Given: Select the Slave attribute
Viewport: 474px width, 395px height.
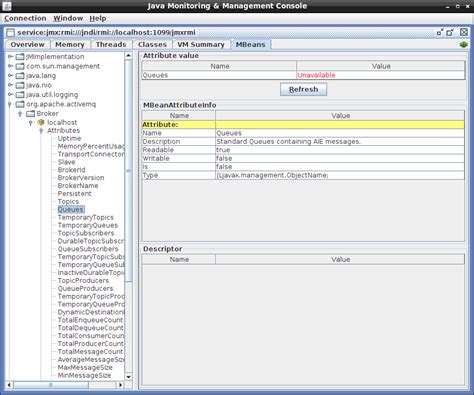Looking at the screenshot, I should [x=66, y=162].
